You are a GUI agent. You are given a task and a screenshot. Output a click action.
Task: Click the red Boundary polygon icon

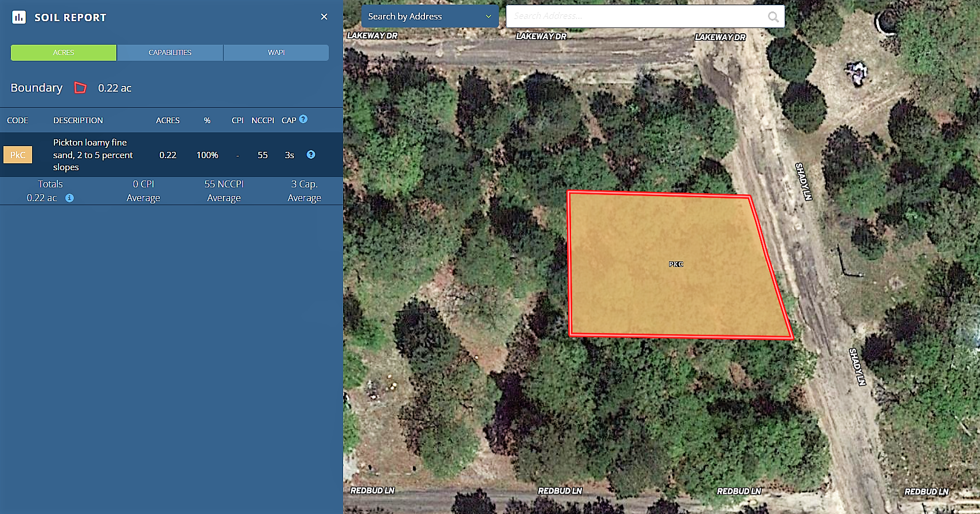[80, 88]
